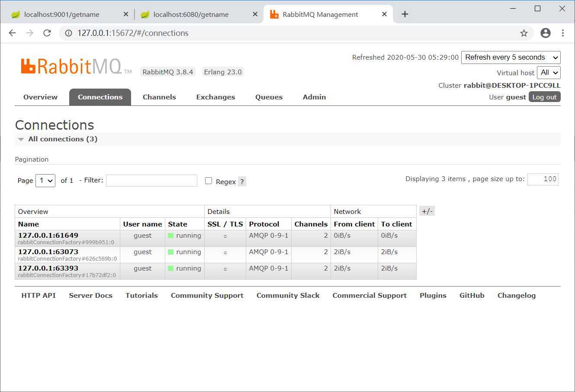This screenshot has height=392, width=575.
Task: Close the RabbitMQ Management tab
Action: 384,14
